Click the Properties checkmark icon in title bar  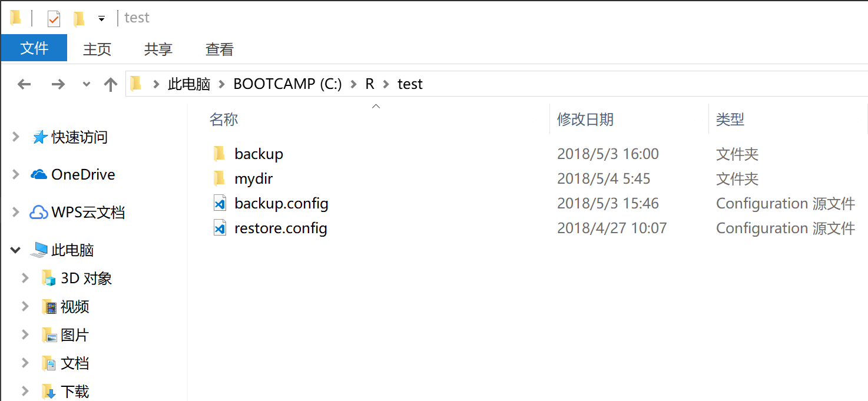[54, 19]
